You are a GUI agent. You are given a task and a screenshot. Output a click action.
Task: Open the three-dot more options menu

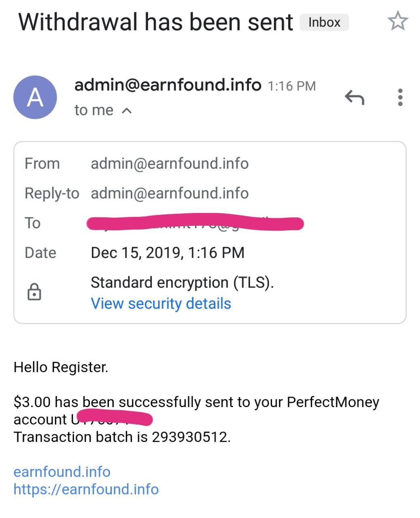tap(400, 98)
